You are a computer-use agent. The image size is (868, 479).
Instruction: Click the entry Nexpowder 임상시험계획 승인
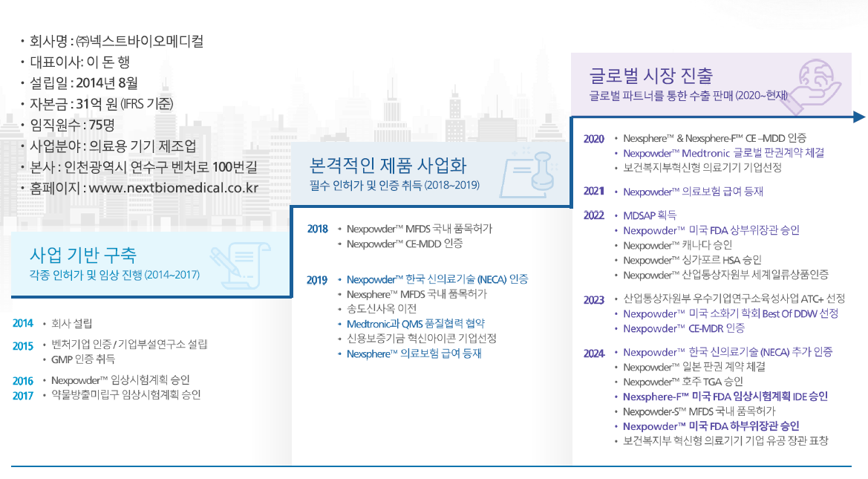coord(121,380)
